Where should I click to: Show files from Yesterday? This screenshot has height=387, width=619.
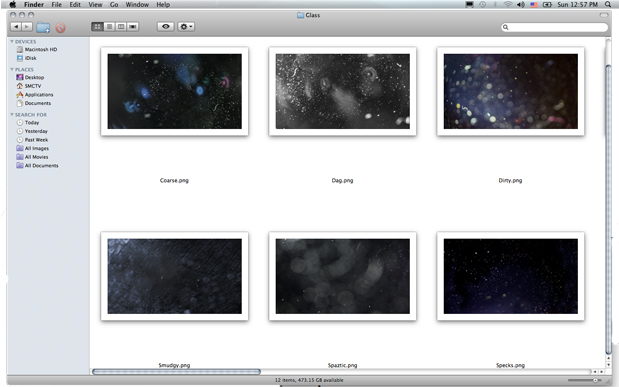(32, 131)
